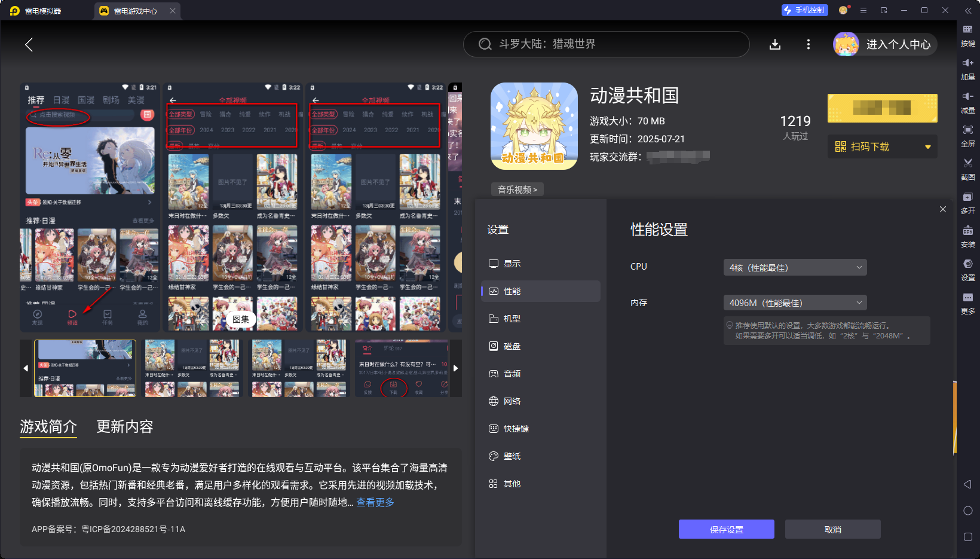Click 保存设置 button
980x559 pixels.
[727, 529]
